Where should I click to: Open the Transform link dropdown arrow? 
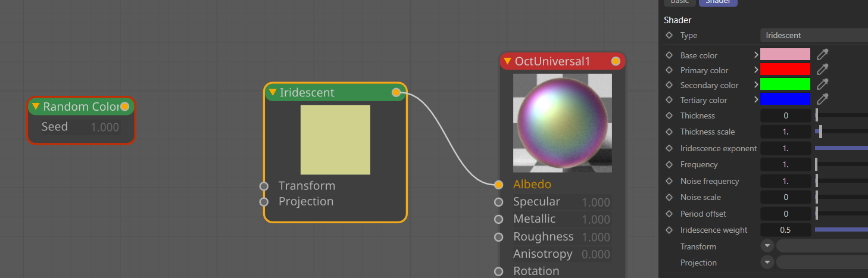767,246
